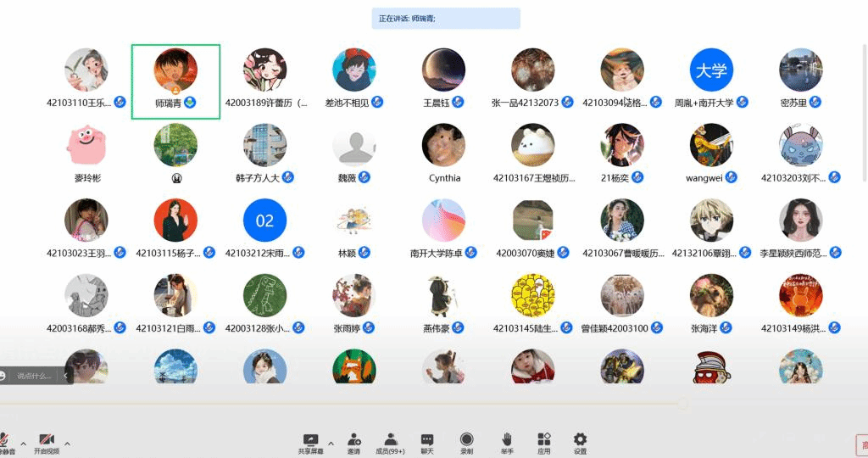Open the 聊天 chat panel
The width and height of the screenshot is (868, 458).
click(x=427, y=440)
